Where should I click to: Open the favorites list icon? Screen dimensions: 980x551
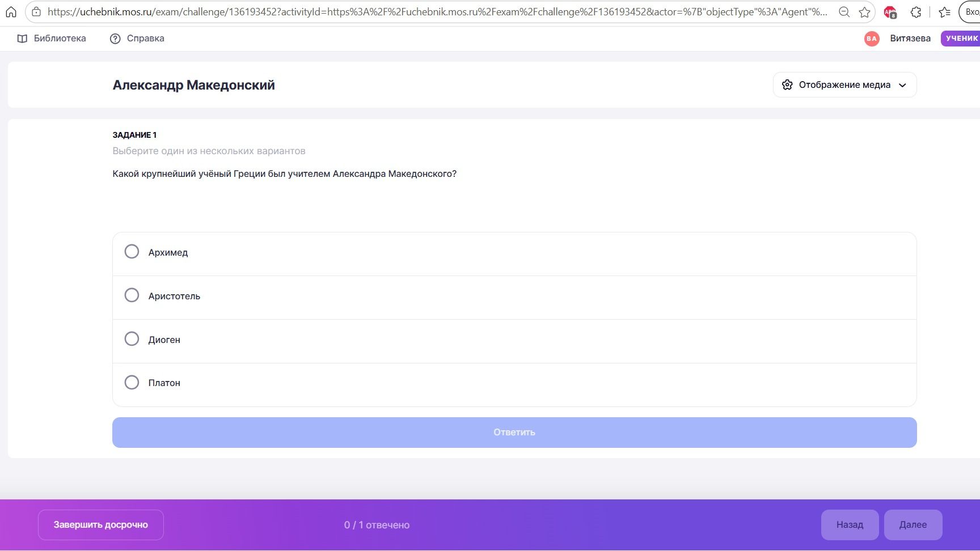(944, 12)
